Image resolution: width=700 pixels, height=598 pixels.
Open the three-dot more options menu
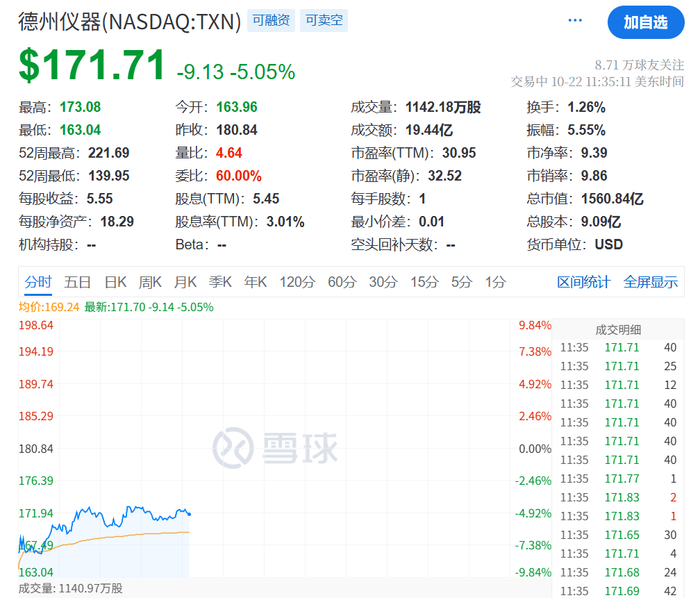[x=575, y=21]
